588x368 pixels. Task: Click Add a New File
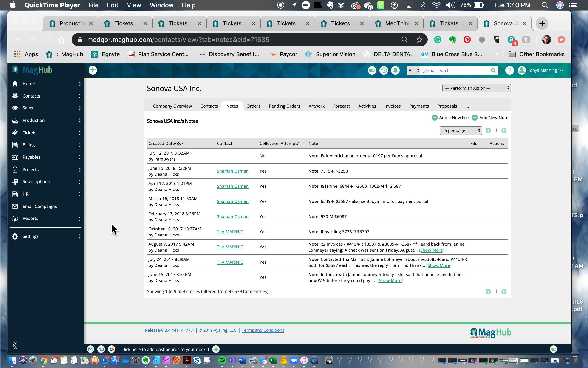coord(450,118)
